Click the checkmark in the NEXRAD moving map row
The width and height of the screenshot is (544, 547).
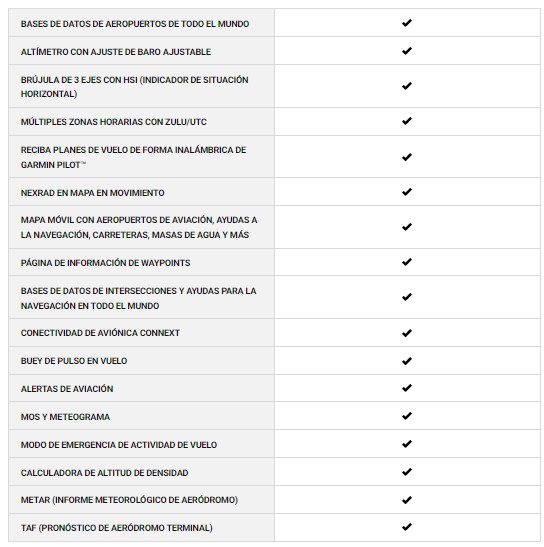[x=407, y=192]
